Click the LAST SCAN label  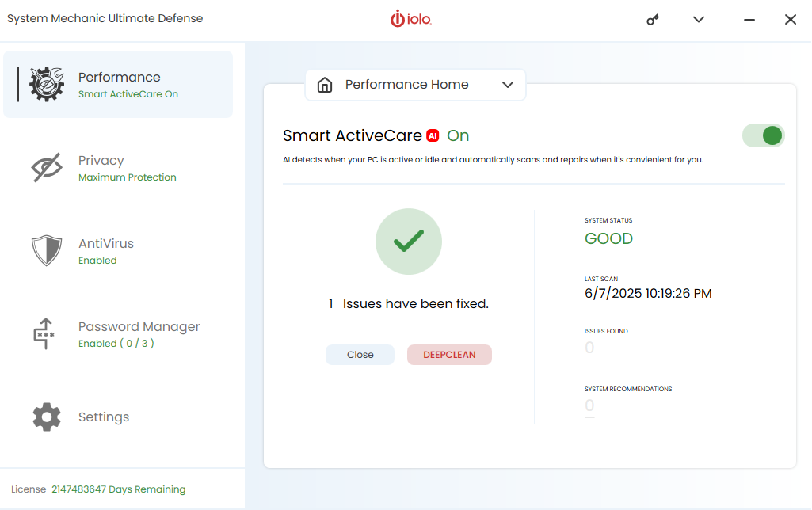pos(601,279)
